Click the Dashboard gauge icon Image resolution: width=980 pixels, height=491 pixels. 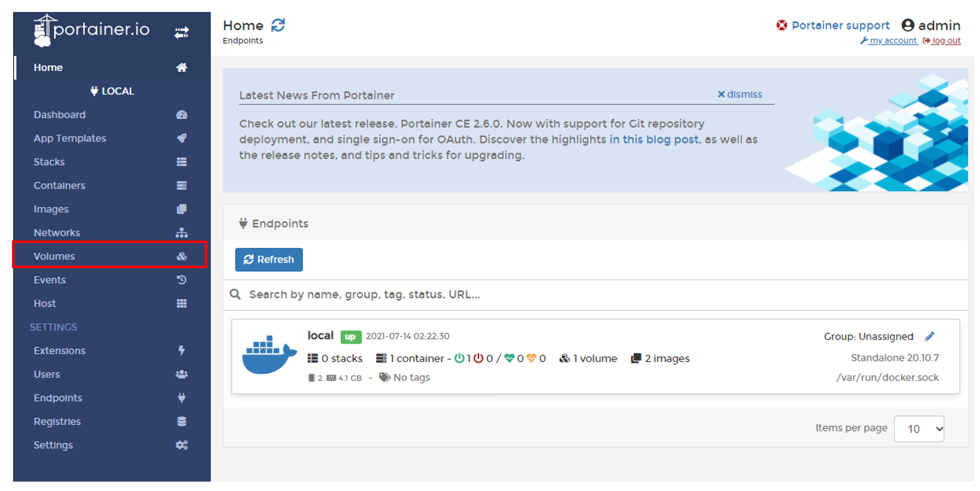pyautogui.click(x=181, y=115)
